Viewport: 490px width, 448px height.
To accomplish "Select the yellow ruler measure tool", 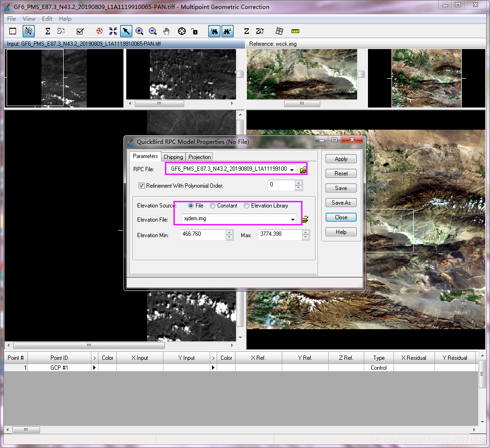I will click(295, 31).
